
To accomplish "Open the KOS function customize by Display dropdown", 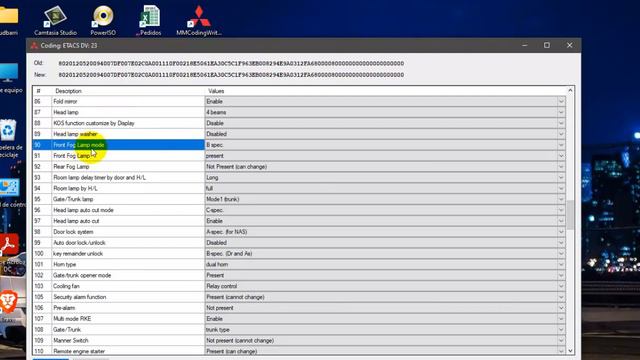I will 561,123.
